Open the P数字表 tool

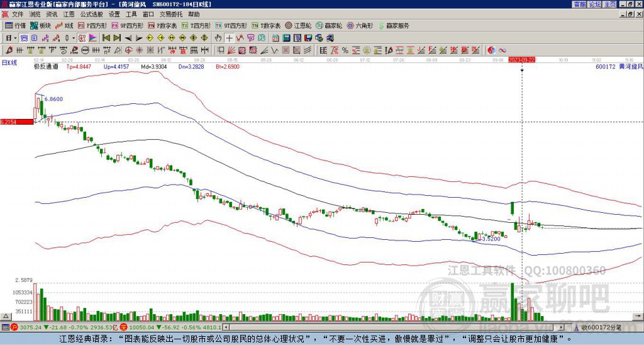(163, 25)
